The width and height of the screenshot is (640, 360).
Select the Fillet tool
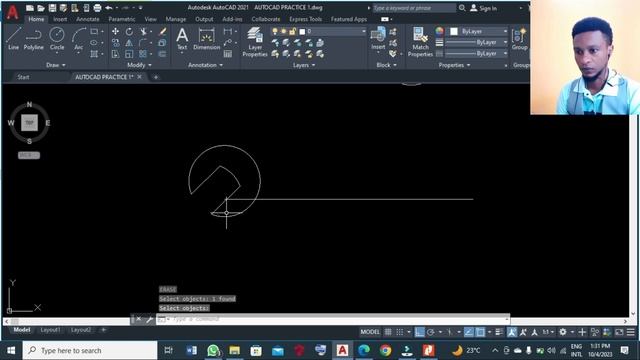click(x=143, y=42)
